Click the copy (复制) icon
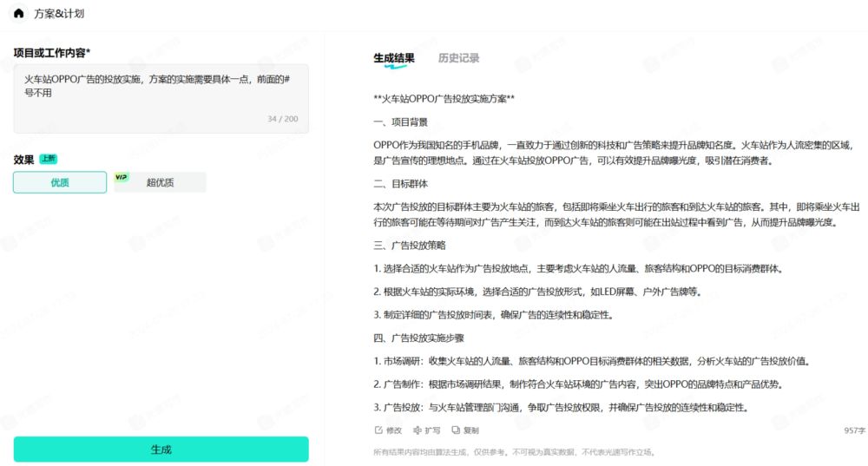 pyautogui.click(x=456, y=430)
